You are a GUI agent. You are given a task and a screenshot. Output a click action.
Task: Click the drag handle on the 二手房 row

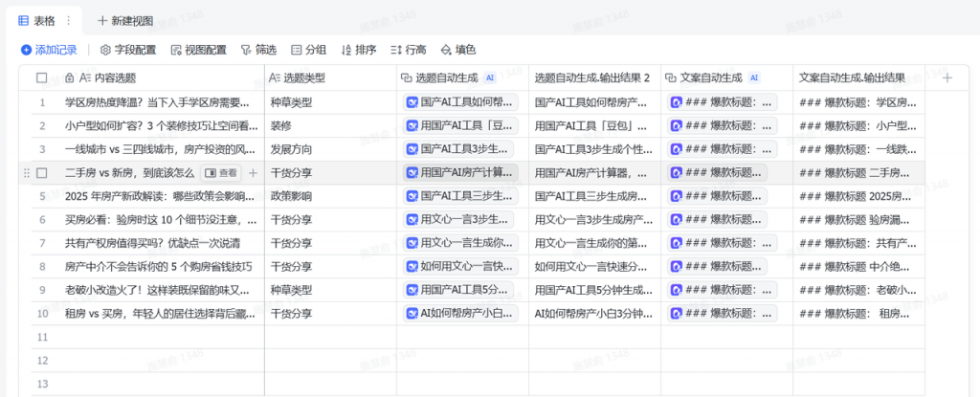pos(26,173)
